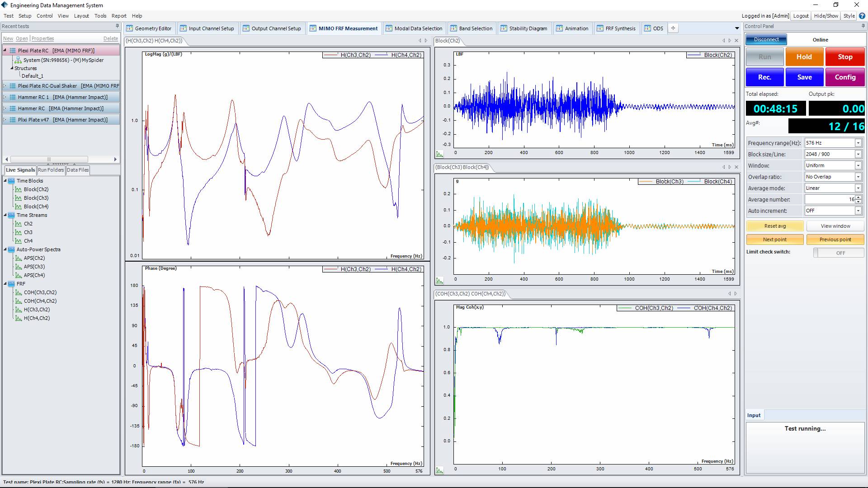Image resolution: width=868 pixels, height=488 pixels.
Task: Click the H(Ch3,Ch2) signal icon in FRF tree
Action: pos(19,310)
